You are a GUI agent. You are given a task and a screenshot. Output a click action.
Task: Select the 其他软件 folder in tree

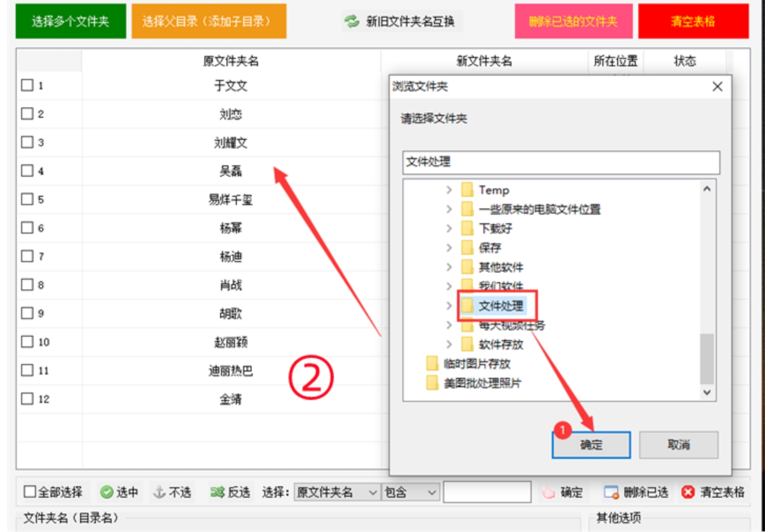tap(501, 267)
